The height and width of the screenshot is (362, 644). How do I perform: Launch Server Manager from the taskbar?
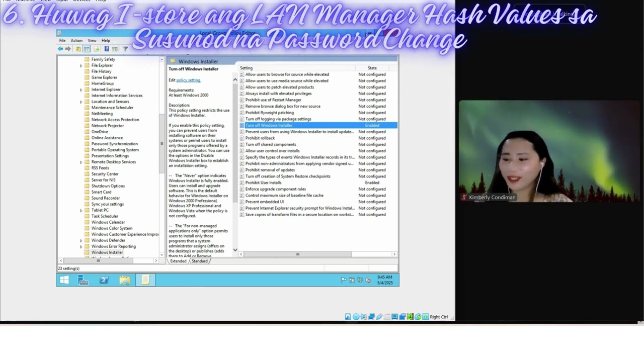84,280
